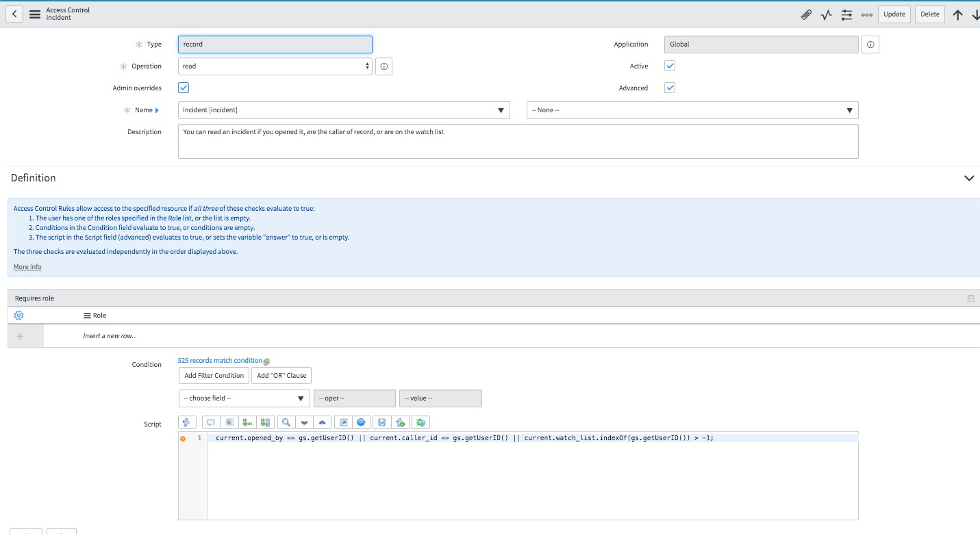Image resolution: width=980 pixels, height=534 pixels.
Task: Open the field name -- None -- dropdown
Action: click(x=692, y=110)
